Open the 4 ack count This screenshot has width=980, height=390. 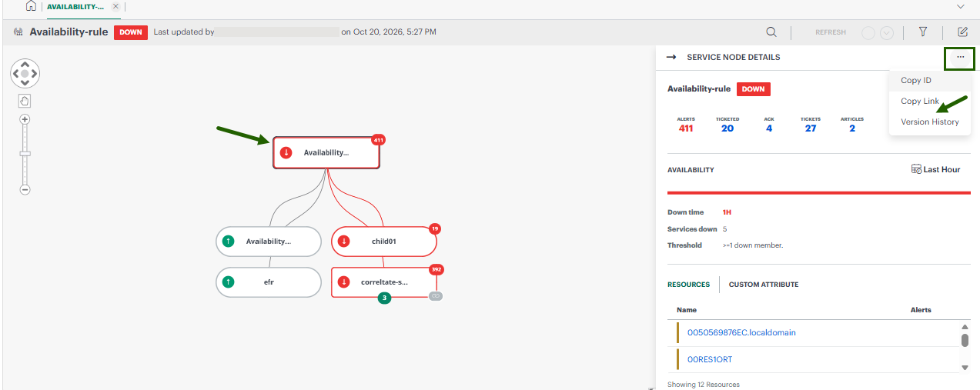pos(769,128)
